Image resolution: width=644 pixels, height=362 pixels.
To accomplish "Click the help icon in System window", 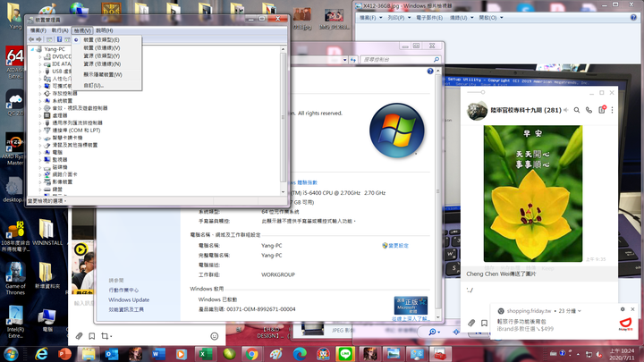I will coord(430,71).
